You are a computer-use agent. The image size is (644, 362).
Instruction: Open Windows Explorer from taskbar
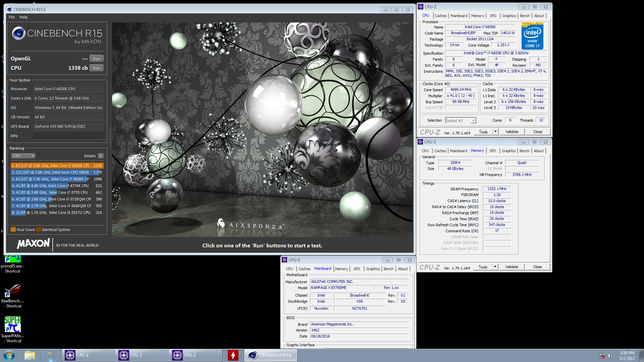[30, 355]
